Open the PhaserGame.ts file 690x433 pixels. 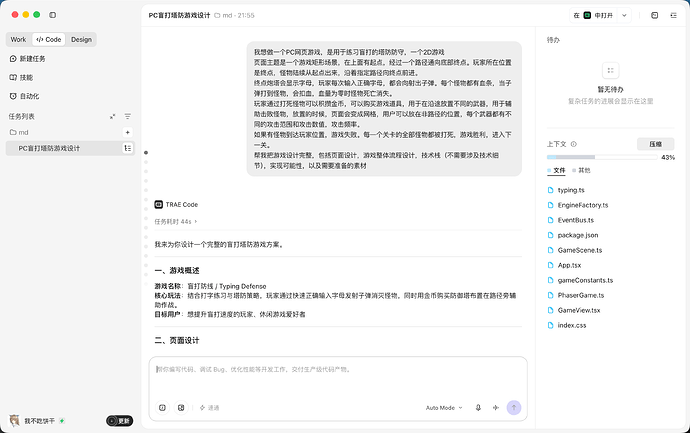[581, 295]
